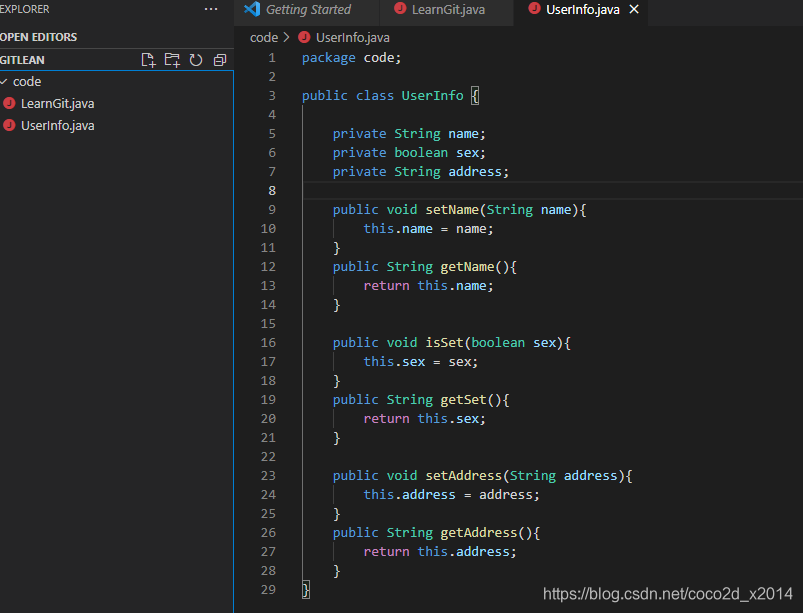The image size is (803, 613).
Task: Click the isSet method name
Action: point(444,343)
